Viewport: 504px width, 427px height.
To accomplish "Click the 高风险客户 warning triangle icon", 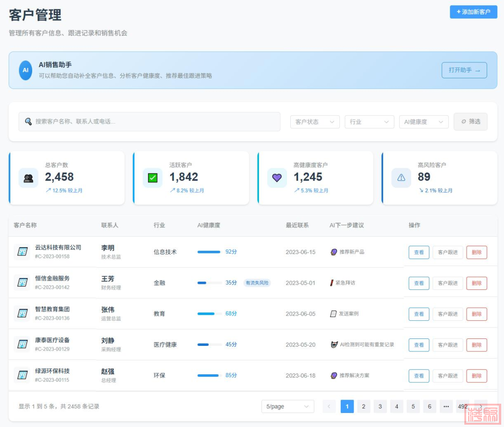I will pos(401,178).
